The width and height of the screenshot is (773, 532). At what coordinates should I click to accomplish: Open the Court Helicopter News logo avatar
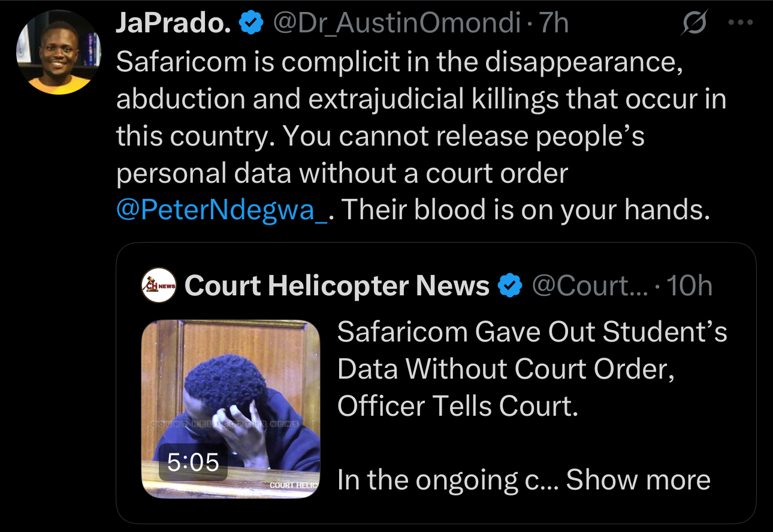tap(159, 285)
